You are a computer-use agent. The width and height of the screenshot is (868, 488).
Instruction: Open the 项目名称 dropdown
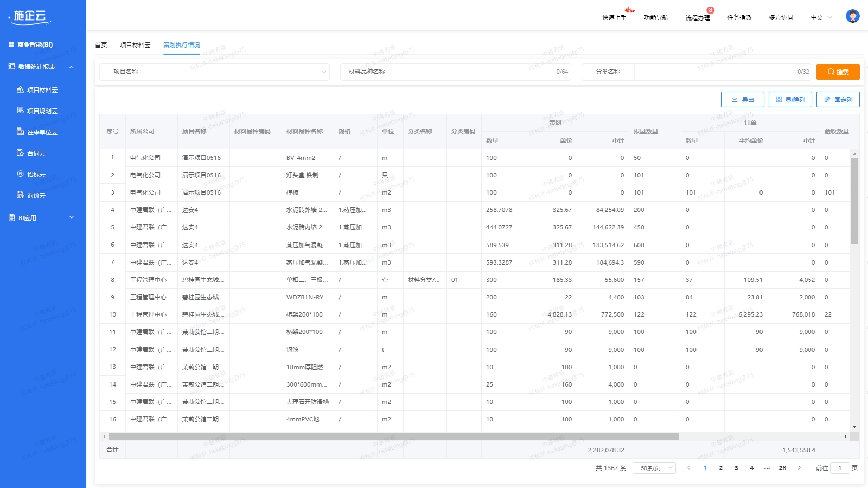240,72
